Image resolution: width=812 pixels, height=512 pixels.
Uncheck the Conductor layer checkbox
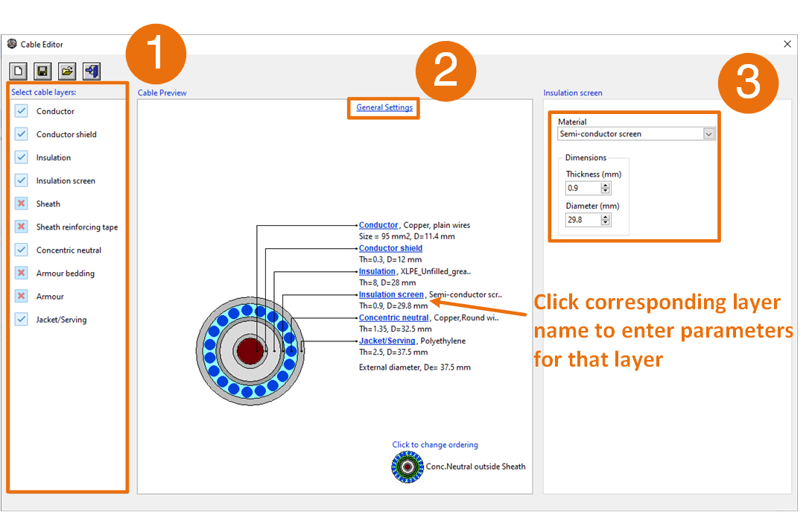[x=22, y=111]
